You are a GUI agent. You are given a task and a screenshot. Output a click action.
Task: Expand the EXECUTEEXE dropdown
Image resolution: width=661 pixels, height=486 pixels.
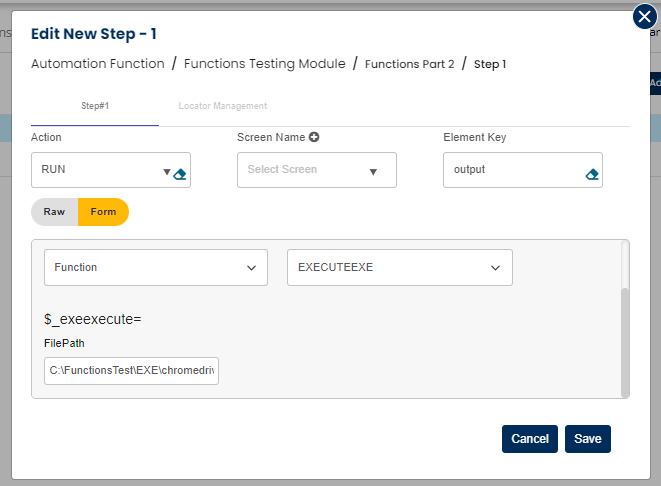point(399,267)
